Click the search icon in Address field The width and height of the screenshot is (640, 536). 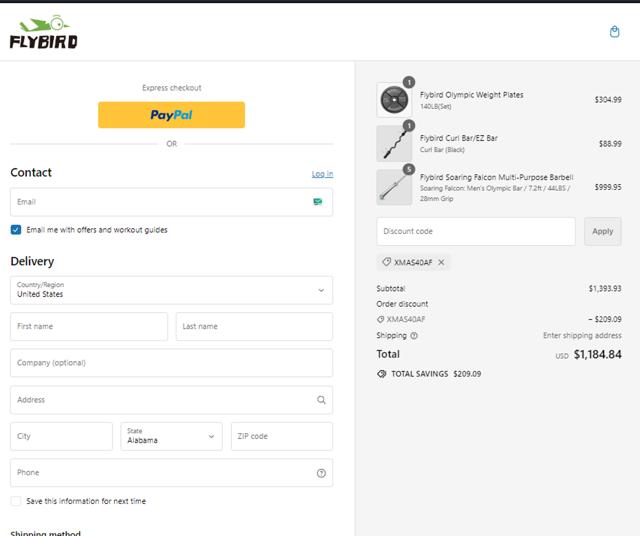point(321,400)
